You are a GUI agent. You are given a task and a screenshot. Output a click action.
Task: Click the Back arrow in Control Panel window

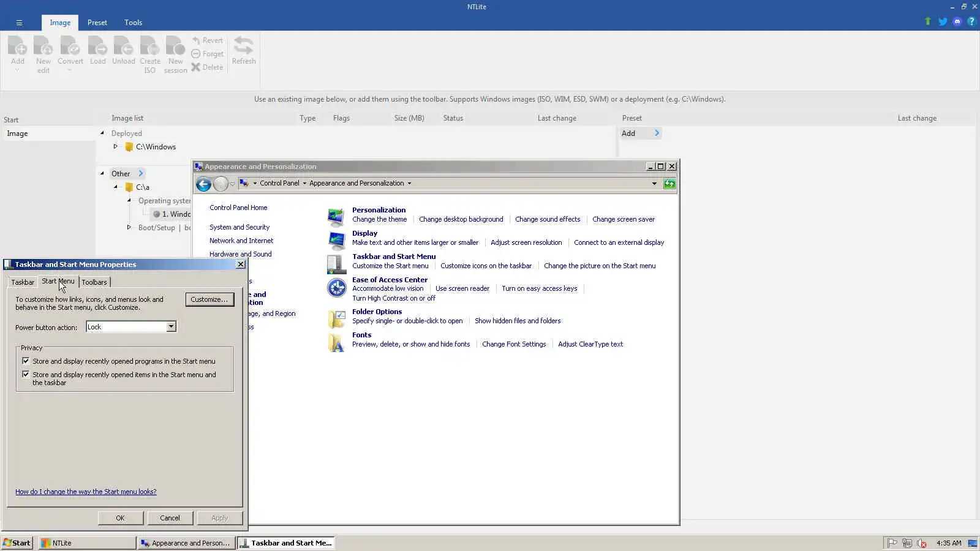coord(203,184)
